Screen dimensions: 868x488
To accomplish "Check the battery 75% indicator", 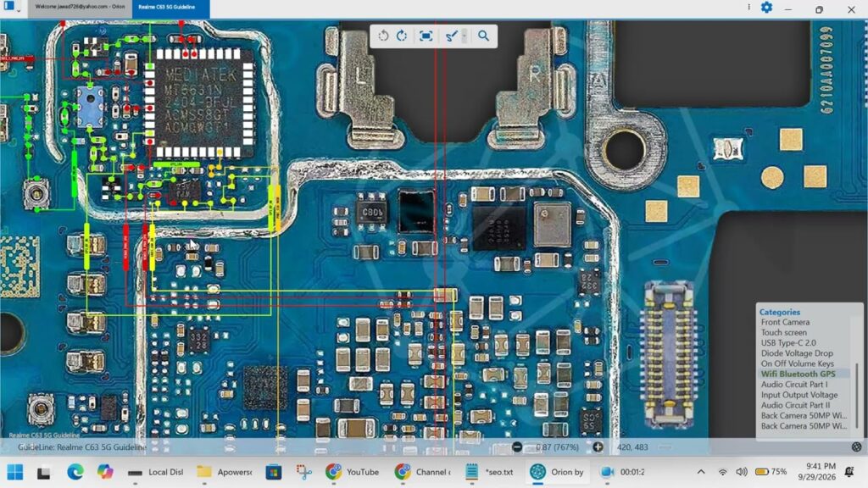I will pyautogui.click(x=771, y=472).
